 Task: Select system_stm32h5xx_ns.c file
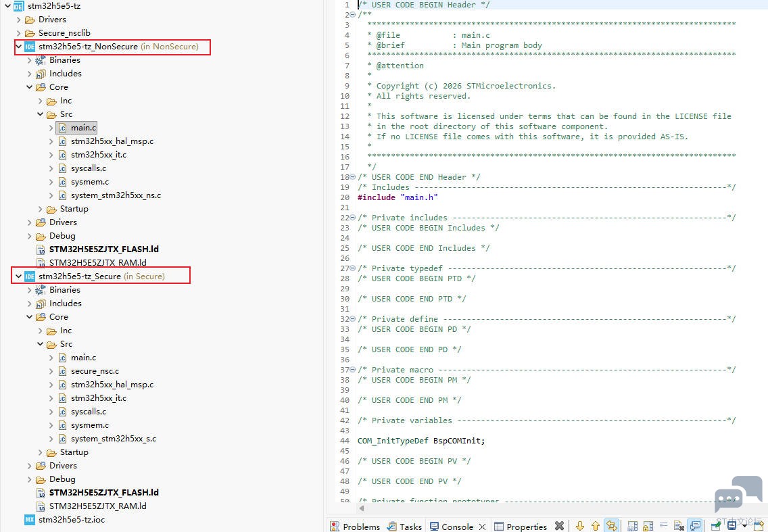click(116, 195)
